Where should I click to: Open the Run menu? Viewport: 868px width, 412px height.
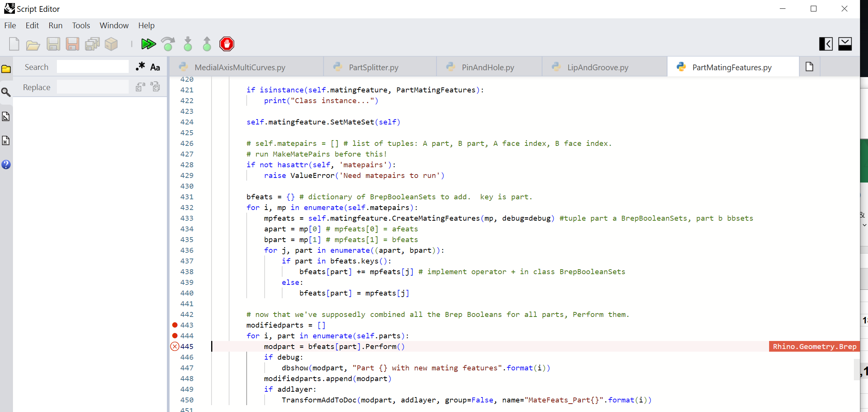click(55, 25)
